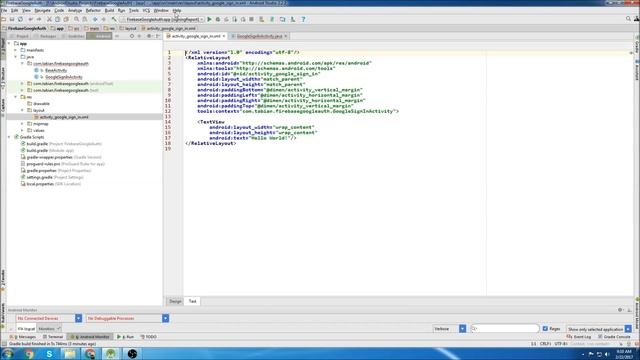Expand the values folder
This screenshot has width=640, height=360.
22,131
